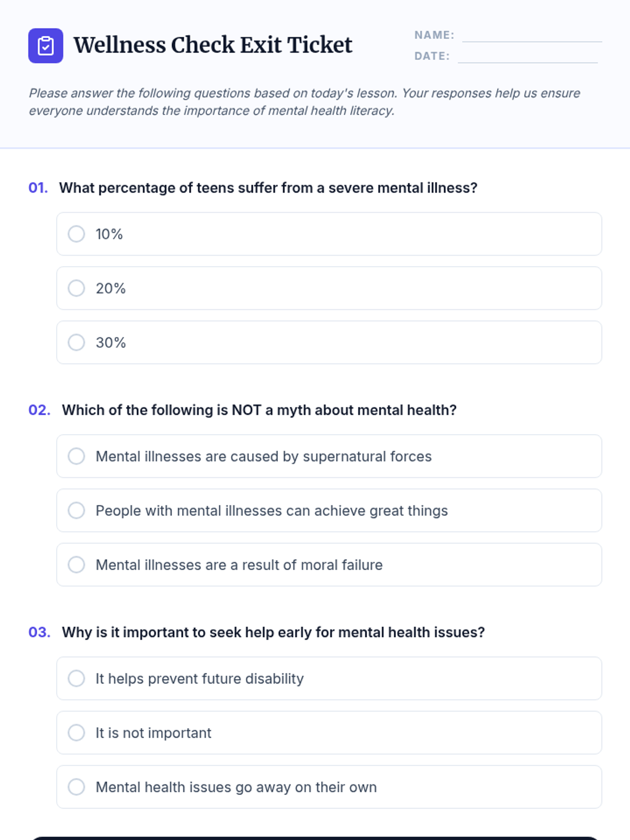Choose 'can achieve great things' answer
The height and width of the screenshot is (840, 630).
coord(77,510)
